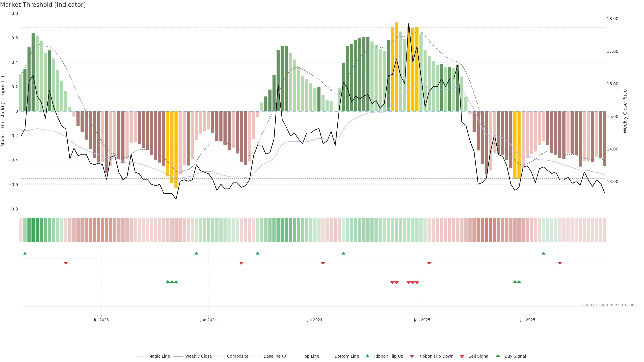The width and height of the screenshot is (644, 362).
Task: Click the Jul 2025 x-axis label
Action: pos(527,320)
